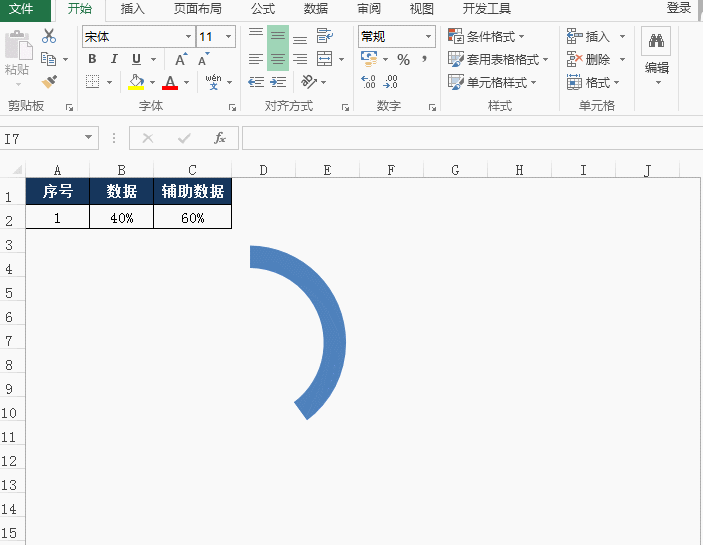This screenshot has height=545, width=703.
Task: Toggle Bold formatting
Action: [x=92, y=59]
